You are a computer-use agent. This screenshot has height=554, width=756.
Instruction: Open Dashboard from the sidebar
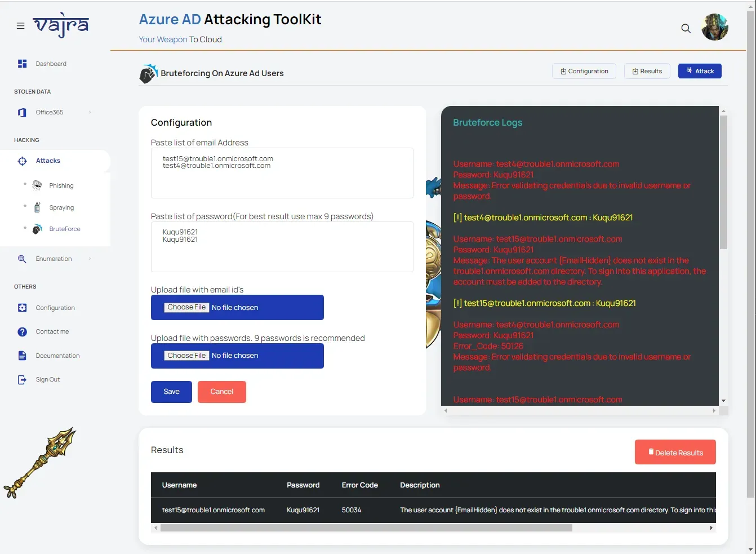51,64
